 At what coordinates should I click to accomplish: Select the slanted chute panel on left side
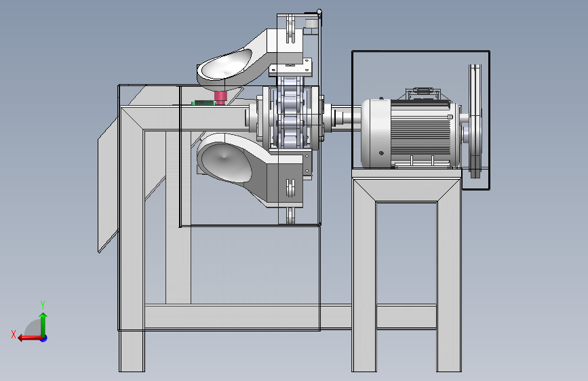pos(109,184)
